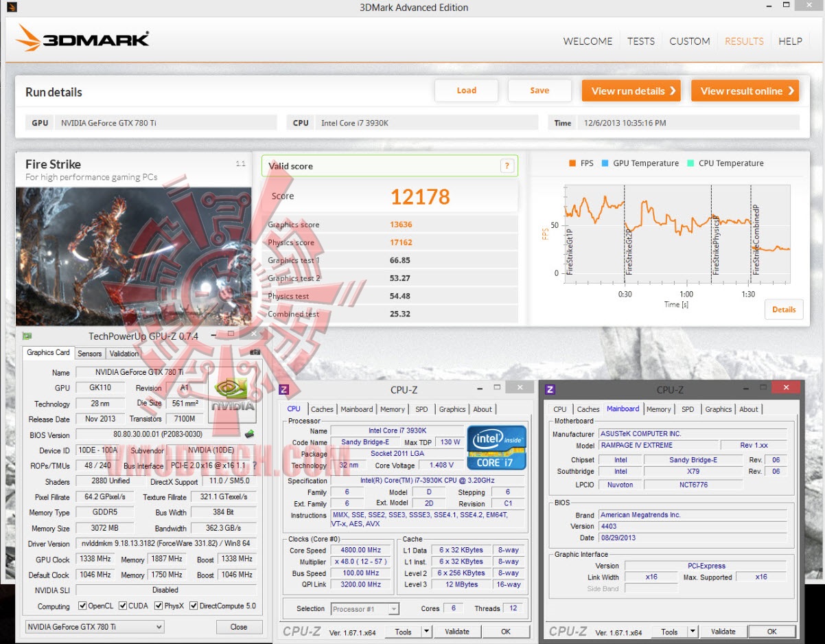Click OK in CPU-Z CPU window
The height and width of the screenshot is (644, 825).
pyautogui.click(x=506, y=632)
